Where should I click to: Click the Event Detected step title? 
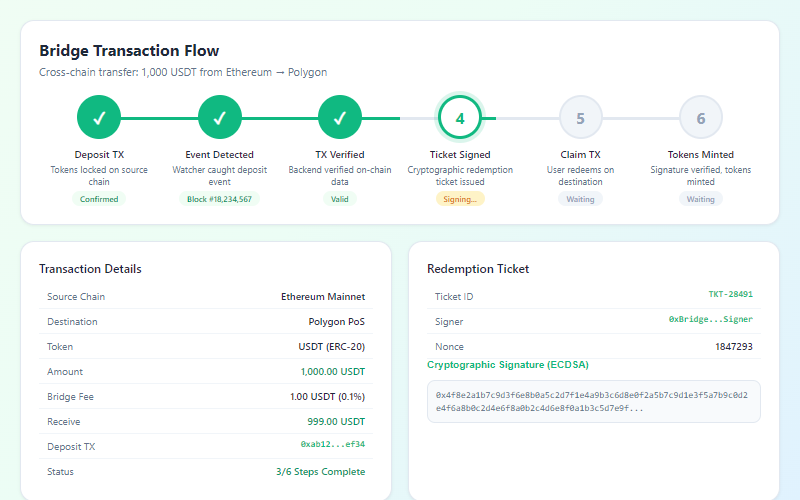pos(219,155)
